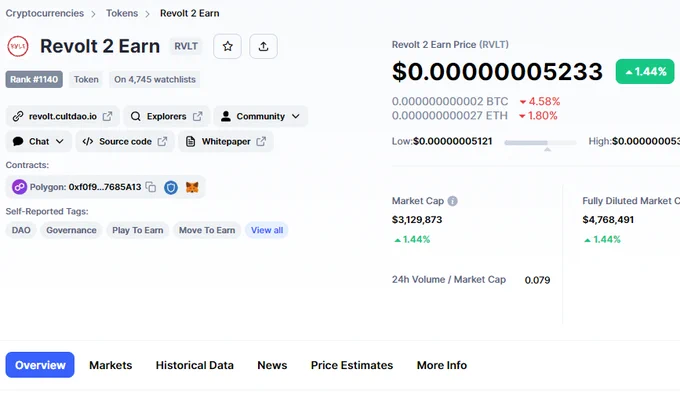Open the Historical Data tab
Viewport: 680px width, 395px height.
(x=195, y=365)
